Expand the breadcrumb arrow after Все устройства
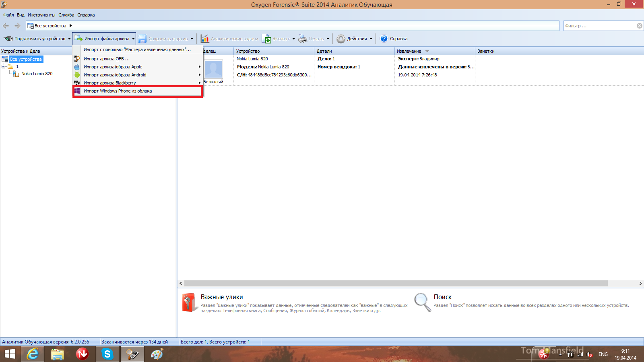 tap(70, 26)
